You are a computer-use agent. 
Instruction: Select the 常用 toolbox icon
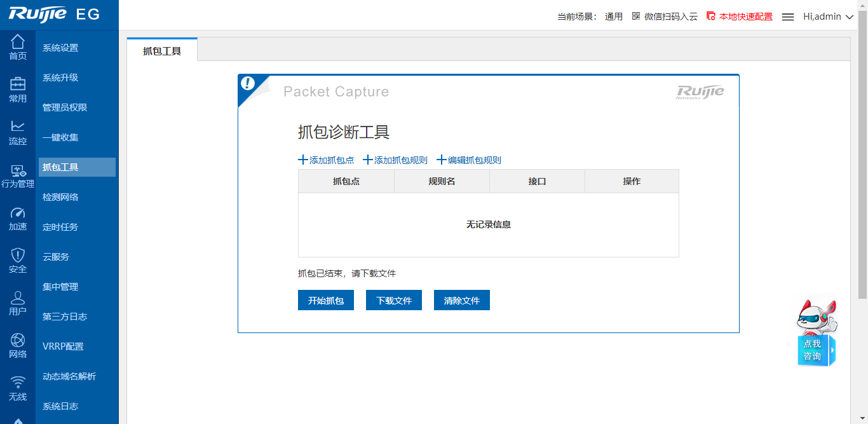(x=18, y=85)
